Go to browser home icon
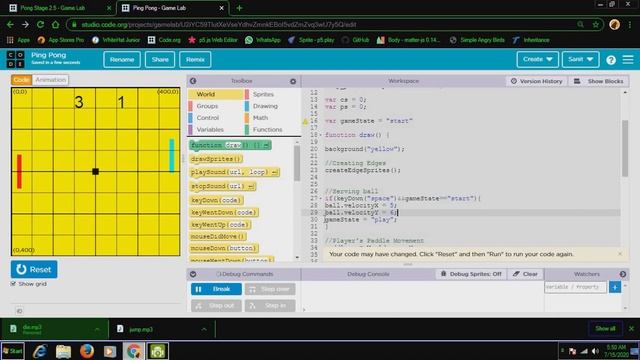This screenshot has width=640, height=360. [x=56, y=24]
